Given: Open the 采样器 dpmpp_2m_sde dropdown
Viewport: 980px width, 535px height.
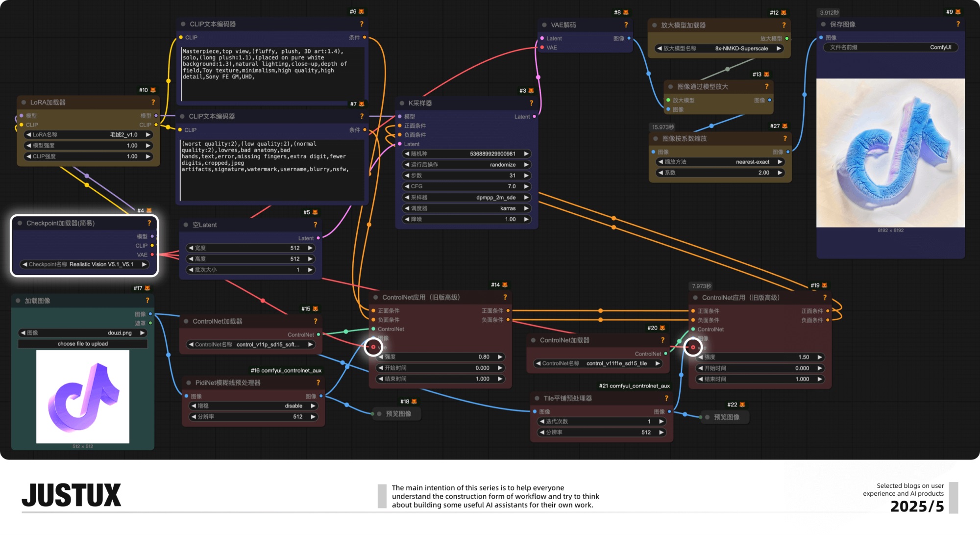Looking at the screenshot, I should 465,198.
